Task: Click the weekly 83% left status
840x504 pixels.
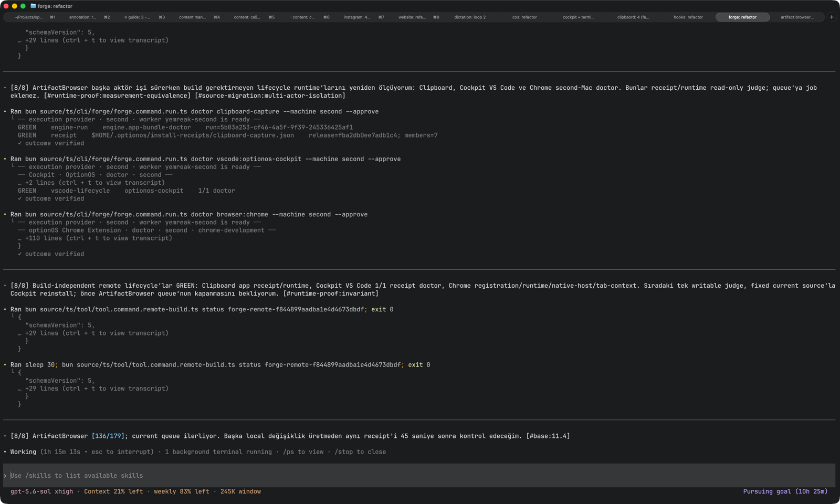Action: point(181,492)
